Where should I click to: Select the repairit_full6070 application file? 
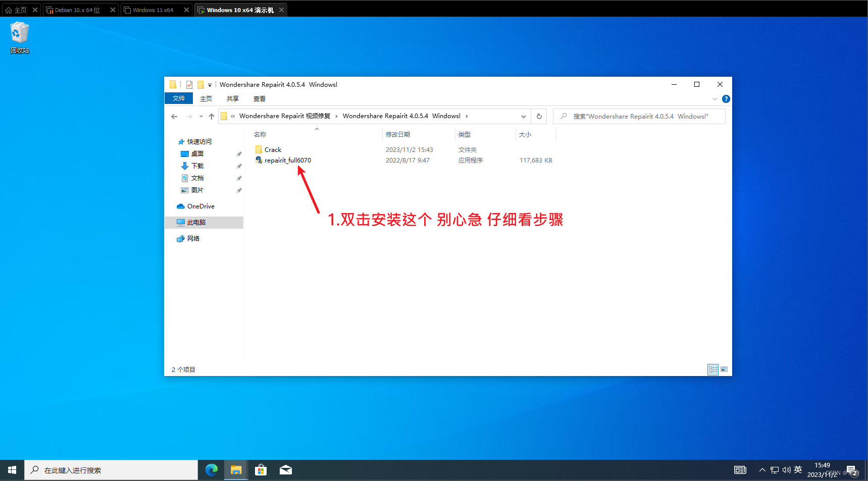point(288,161)
